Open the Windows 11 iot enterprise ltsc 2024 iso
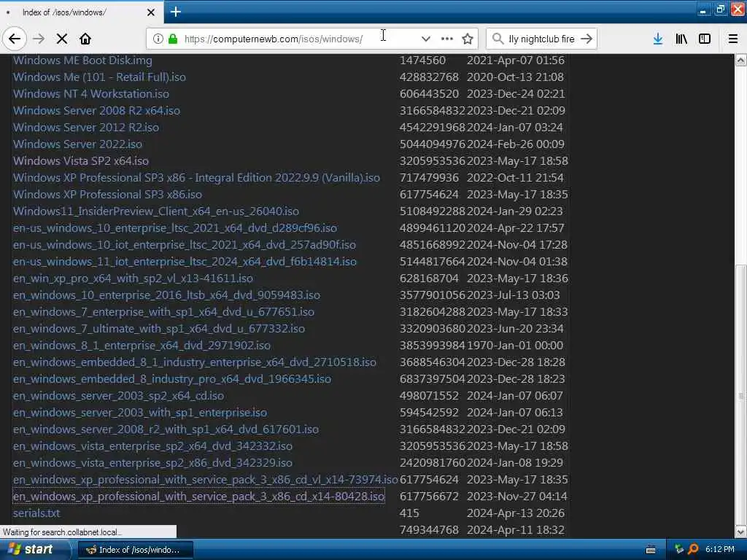Viewport: 747px width, 560px height. click(185, 262)
